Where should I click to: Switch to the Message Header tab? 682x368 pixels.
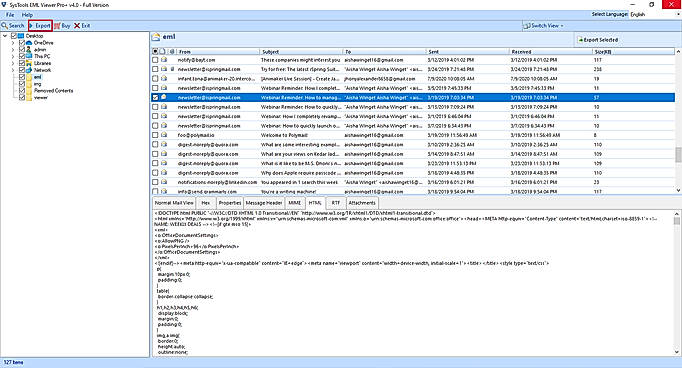(264, 203)
